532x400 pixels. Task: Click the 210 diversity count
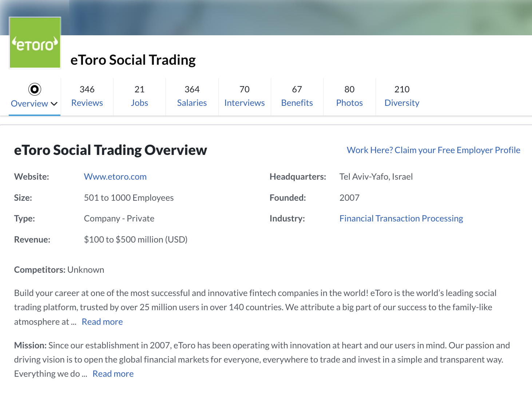[402, 89]
